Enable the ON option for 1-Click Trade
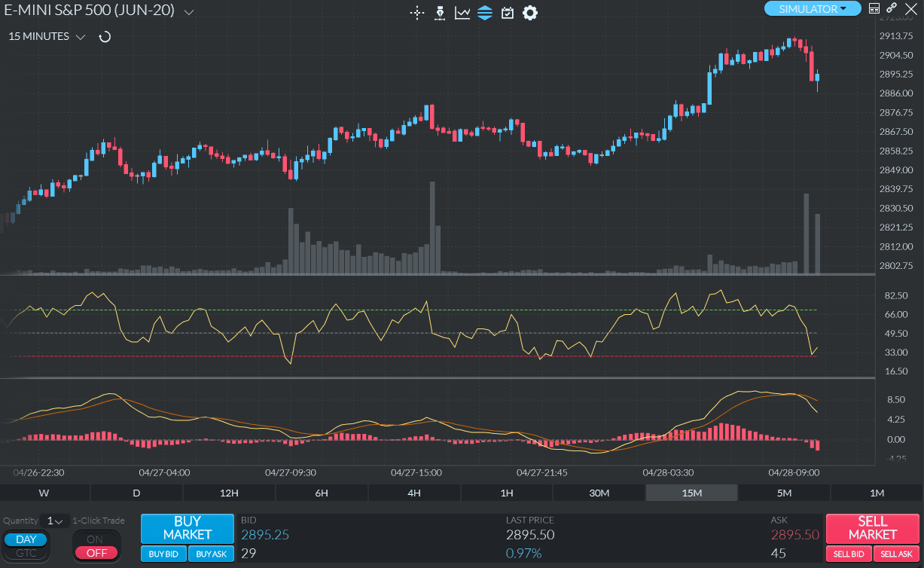This screenshot has height=568, width=924. [x=96, y=539]
